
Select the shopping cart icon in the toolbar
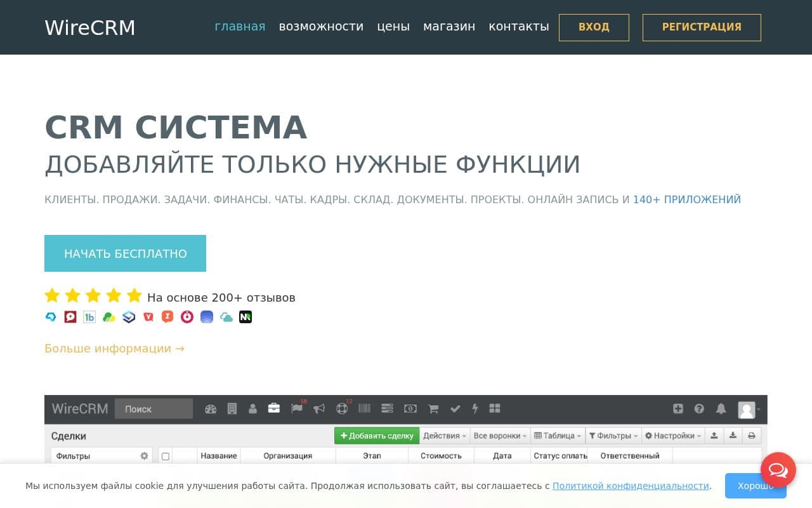pyautogui.click(x=433, y=409)
